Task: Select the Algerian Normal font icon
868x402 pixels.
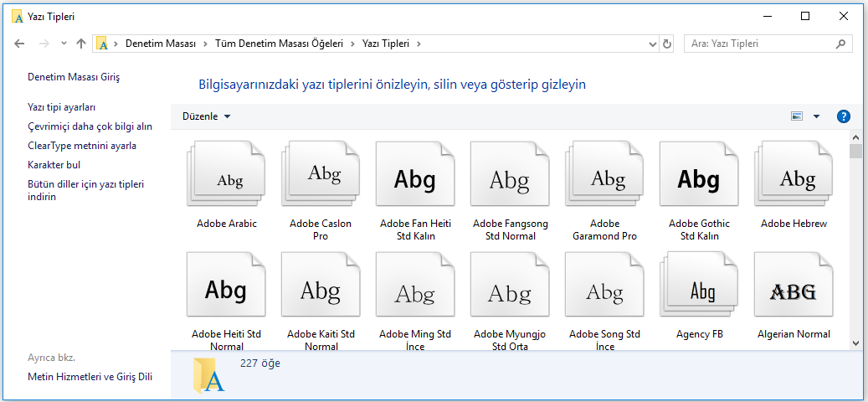Action: (x=794, y=290)
